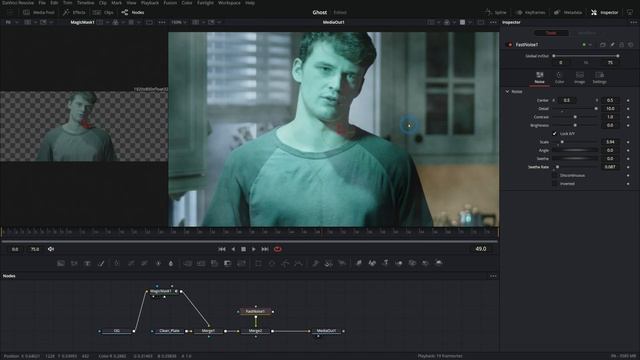Open the Inspector panel options menu
The image size is (640, 360).
pyautogui.click(x=633, y=22)
